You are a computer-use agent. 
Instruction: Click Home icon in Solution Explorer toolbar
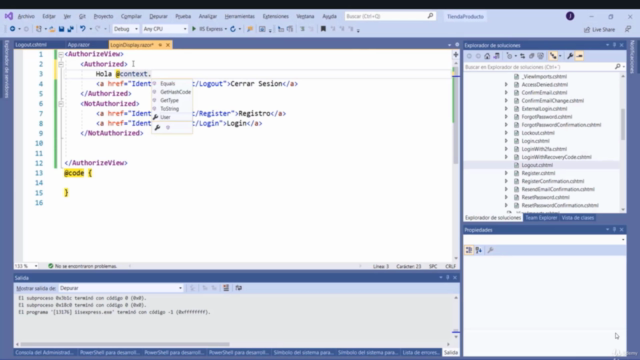[x=487, y=56]
